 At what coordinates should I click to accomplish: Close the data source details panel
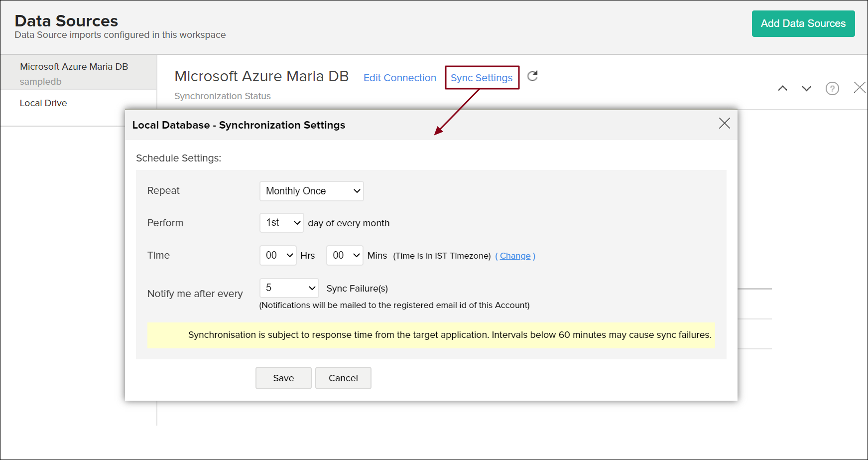point(859,88)
